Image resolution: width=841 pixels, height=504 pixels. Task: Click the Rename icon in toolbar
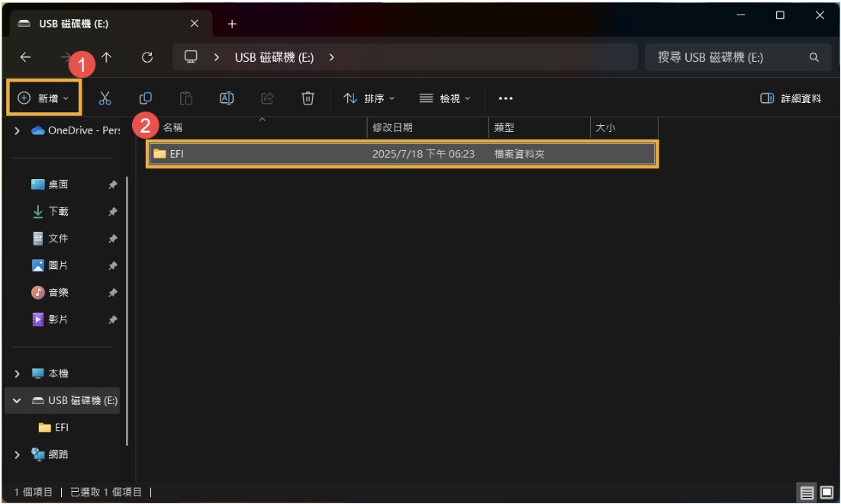pyautogui.click(x=227, y=98)
